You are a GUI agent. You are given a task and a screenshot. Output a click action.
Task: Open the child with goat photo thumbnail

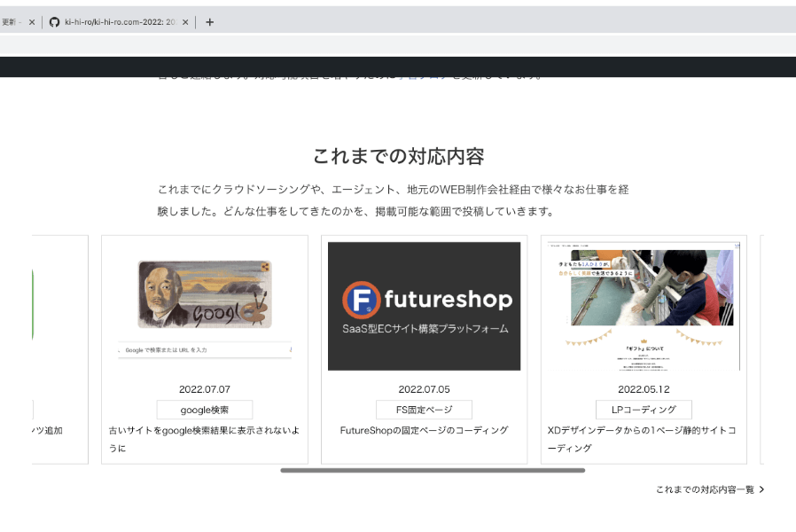[x=644, y=306]
